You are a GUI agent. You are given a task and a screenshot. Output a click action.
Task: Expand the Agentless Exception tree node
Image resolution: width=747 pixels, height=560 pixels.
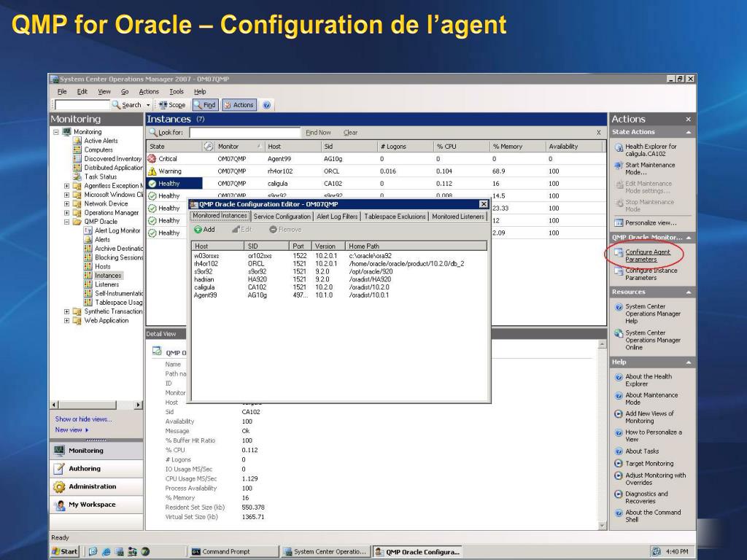pos(66,186)
